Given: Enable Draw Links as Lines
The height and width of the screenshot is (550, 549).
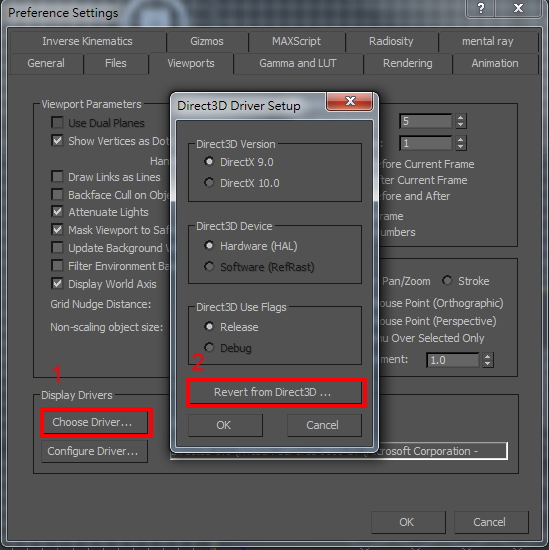Looking at the screenshot, I should click(57, 176).
